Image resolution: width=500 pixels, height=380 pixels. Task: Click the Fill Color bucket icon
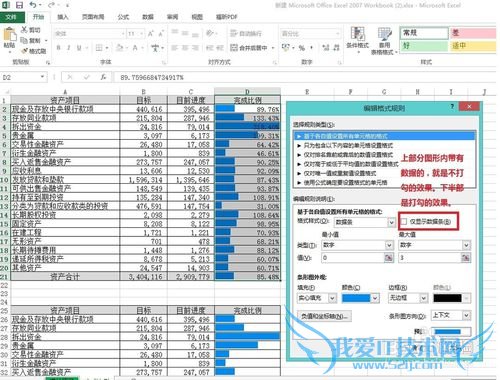[119, 48]
